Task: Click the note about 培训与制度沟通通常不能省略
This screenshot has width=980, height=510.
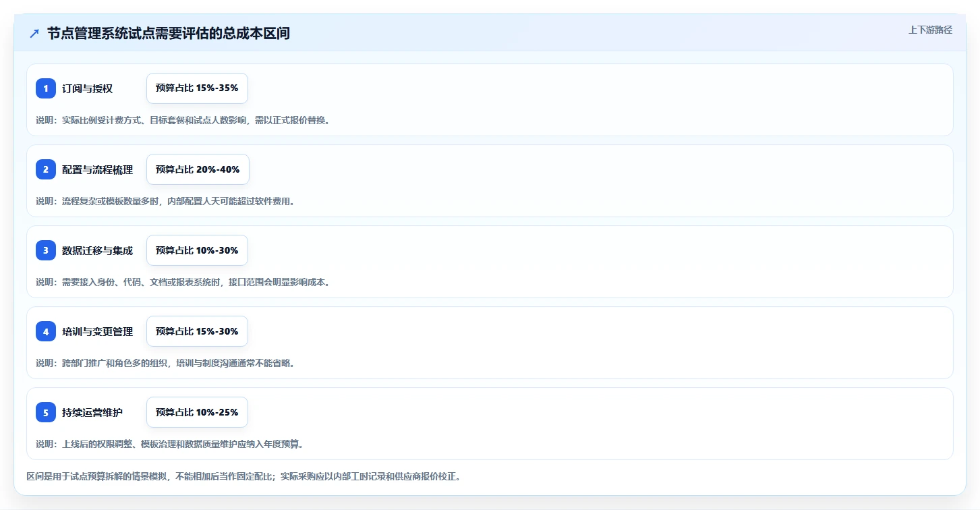Action: [165, 363]
